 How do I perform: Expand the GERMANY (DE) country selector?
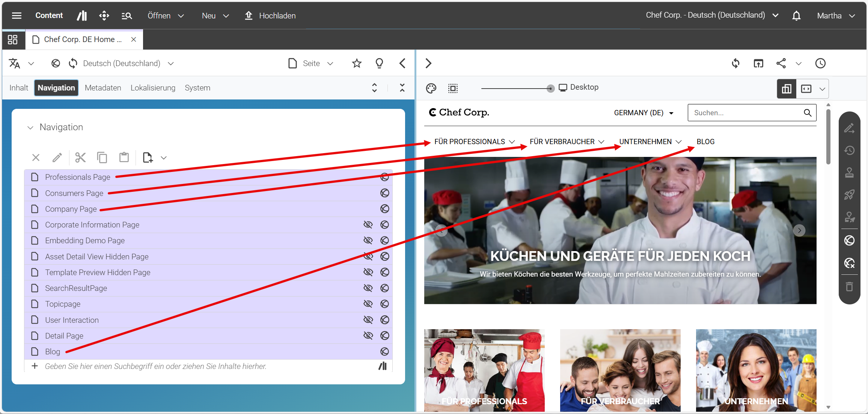point(643,113)
